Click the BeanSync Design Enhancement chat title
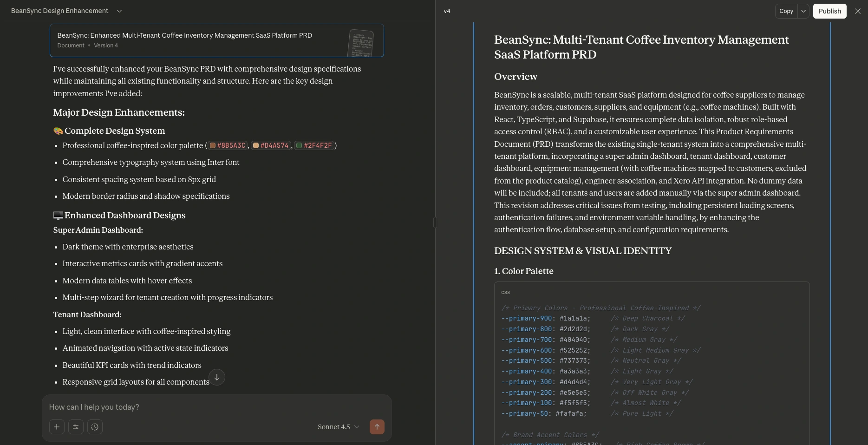 tap(60, 11)
